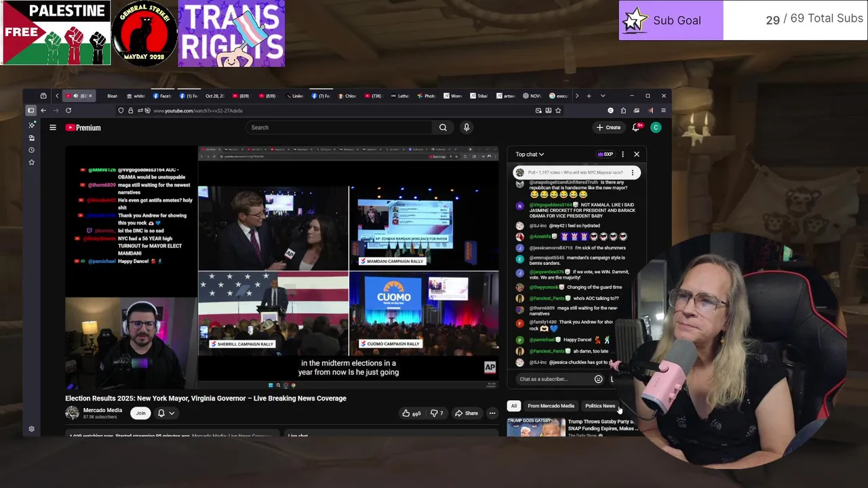Open YouTube notifications bell
Screen dimensions: 868x488
(636, 127)
